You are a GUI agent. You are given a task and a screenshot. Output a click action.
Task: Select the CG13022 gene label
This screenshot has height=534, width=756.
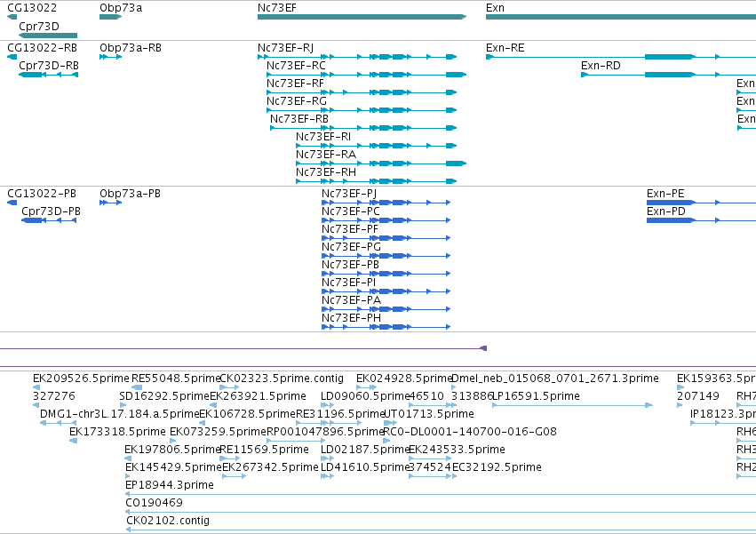(x=32, y=8)
